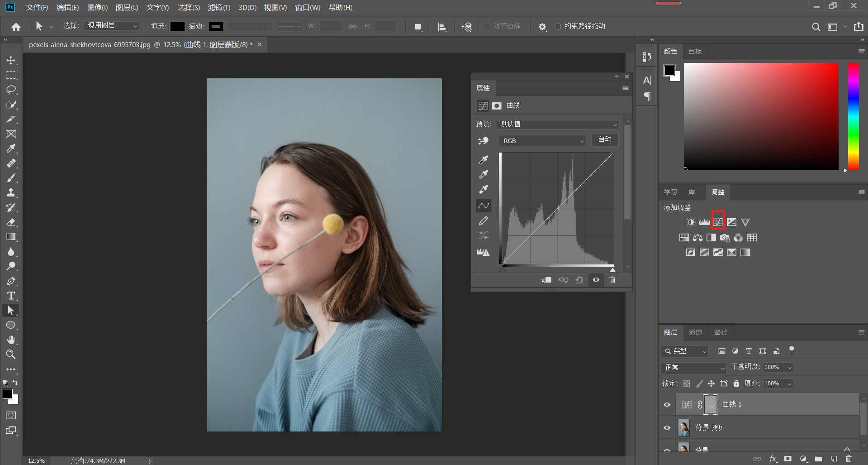This screenshot has width=868, height=465.
Task: Click the Curves adjustment icon
Action: [718, 222]
